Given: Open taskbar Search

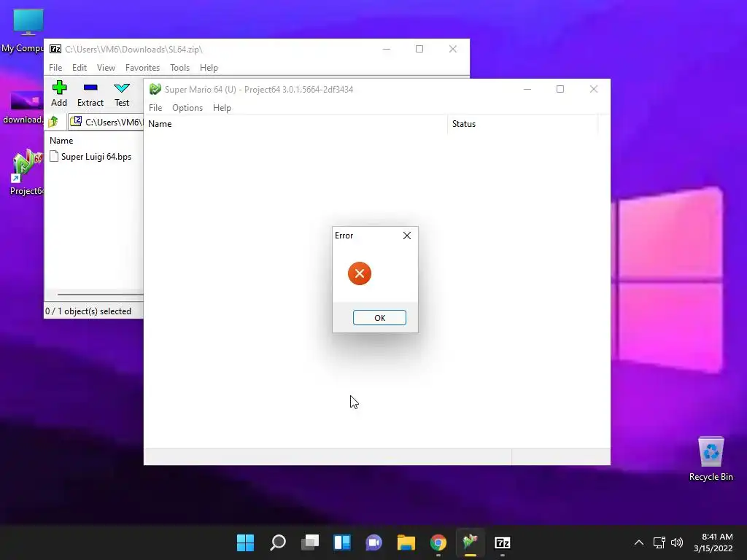Looking at the screenshot, I should tap(278, 542).
